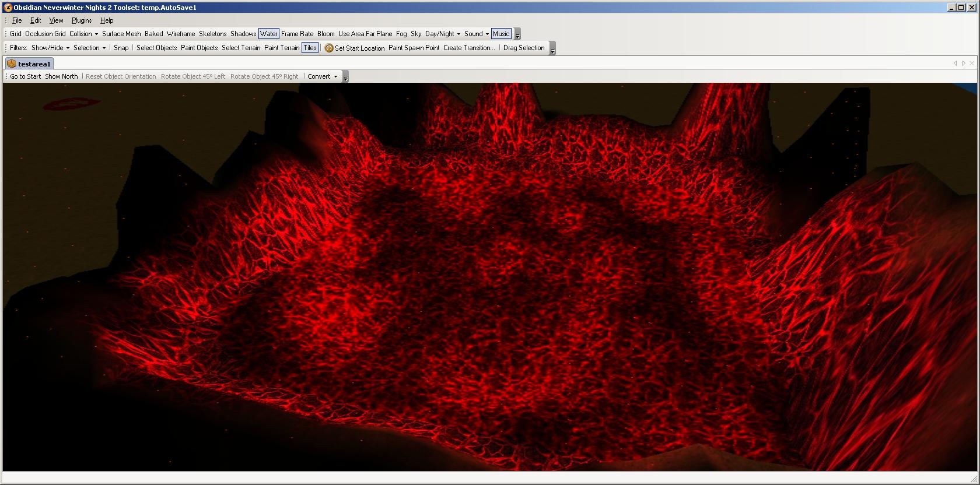Toggle the Tiles selection mode
This screenshot has height=485, width=980.
(x=310, y=48)
